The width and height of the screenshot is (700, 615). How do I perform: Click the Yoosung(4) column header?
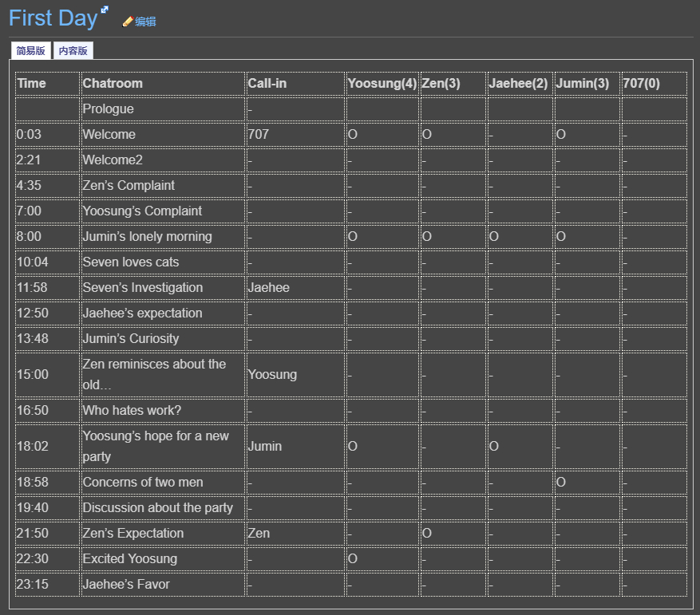coord(382,84)
